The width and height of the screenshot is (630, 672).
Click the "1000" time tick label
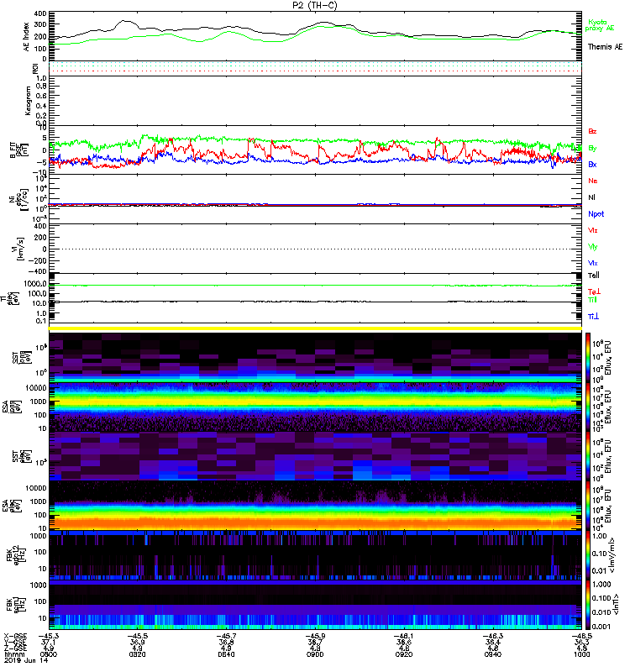(581, 654)
